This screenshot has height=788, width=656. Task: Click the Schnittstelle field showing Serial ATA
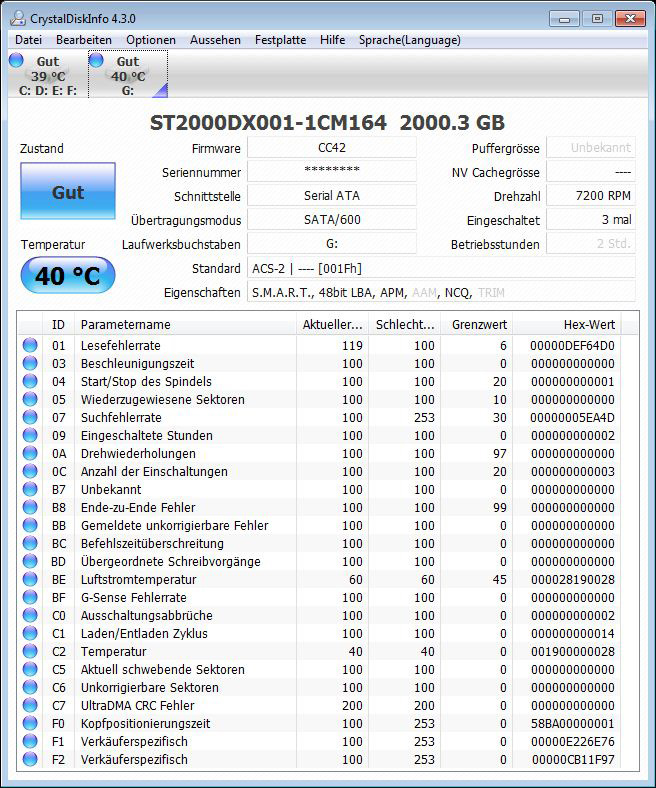(x=332, y=195)
